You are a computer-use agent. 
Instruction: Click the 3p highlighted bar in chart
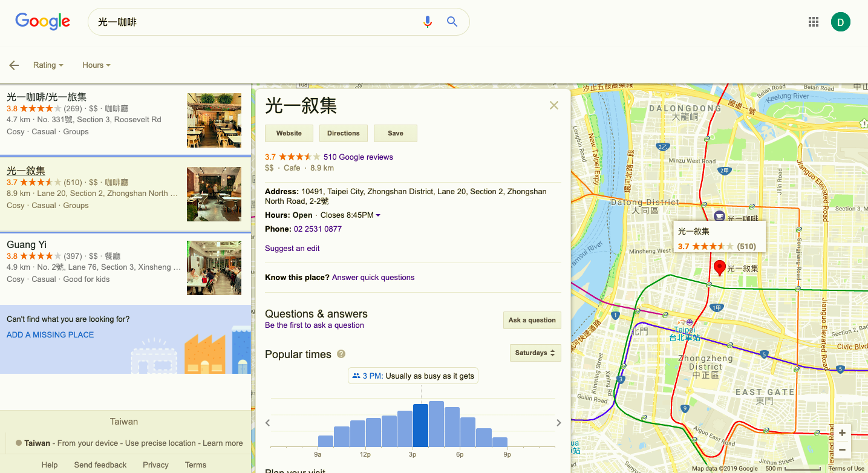click(420, 425)
